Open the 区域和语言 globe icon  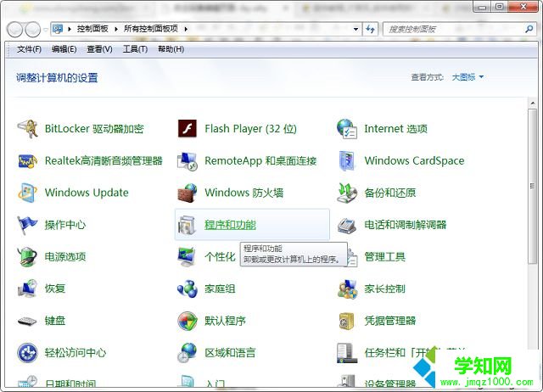(187, 353)
